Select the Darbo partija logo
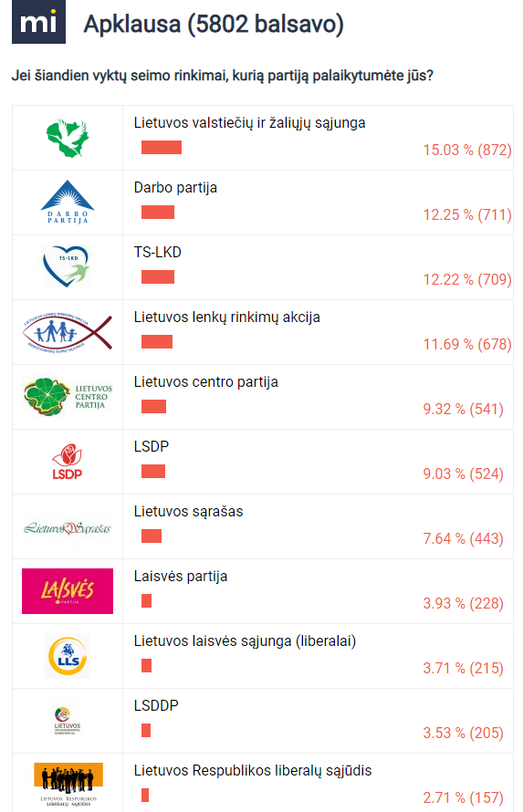523x812 pixels. pyautogui.click(x=68, y=202)
